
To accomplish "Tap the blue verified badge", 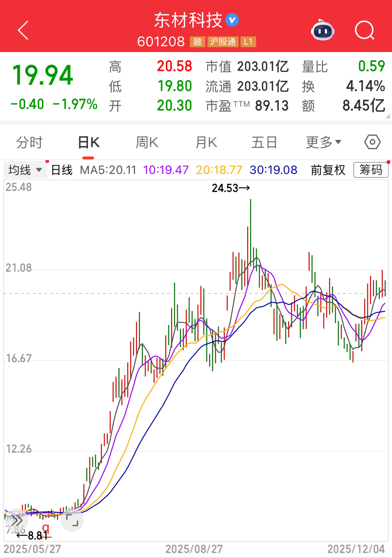I will coord(232,20).
